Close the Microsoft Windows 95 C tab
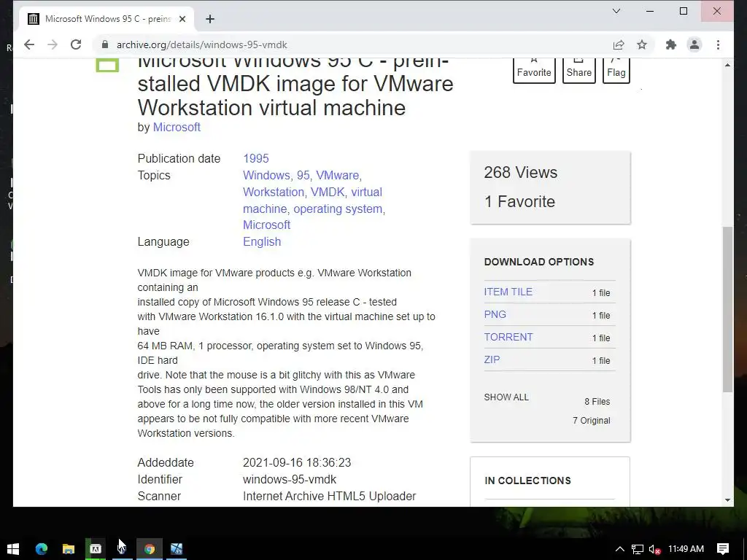 pyautogui.click(x=182, y=19)
